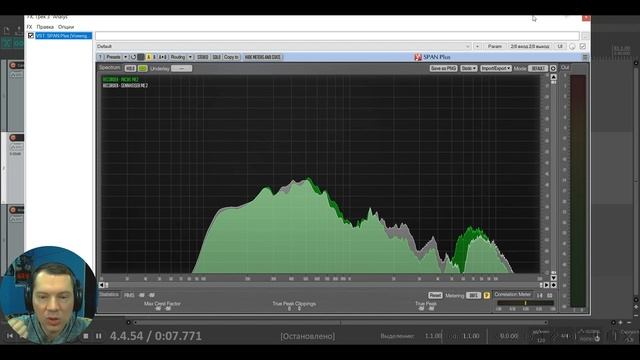Click the zoom icon at spectrum bottom-right corner

click(553, 285)
